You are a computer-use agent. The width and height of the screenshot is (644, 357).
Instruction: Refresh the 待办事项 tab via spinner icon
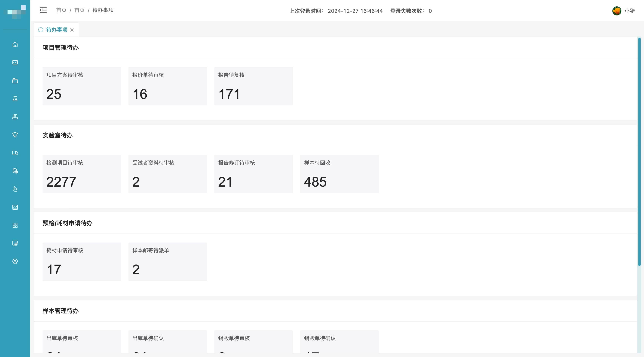(41, 30)
